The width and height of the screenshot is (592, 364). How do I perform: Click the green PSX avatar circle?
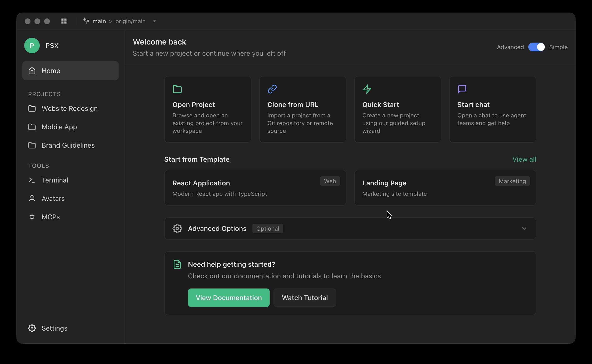click(x=32, y=45)
